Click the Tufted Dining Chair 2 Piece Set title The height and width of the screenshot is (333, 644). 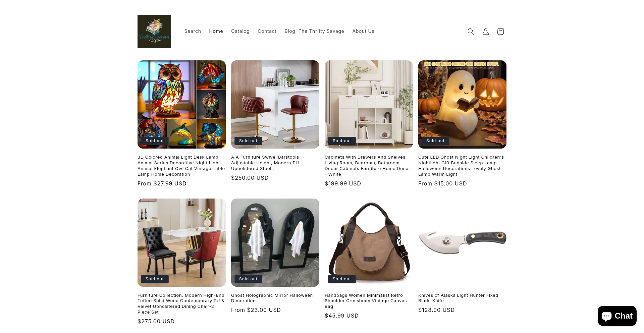(x=181, y=304)
